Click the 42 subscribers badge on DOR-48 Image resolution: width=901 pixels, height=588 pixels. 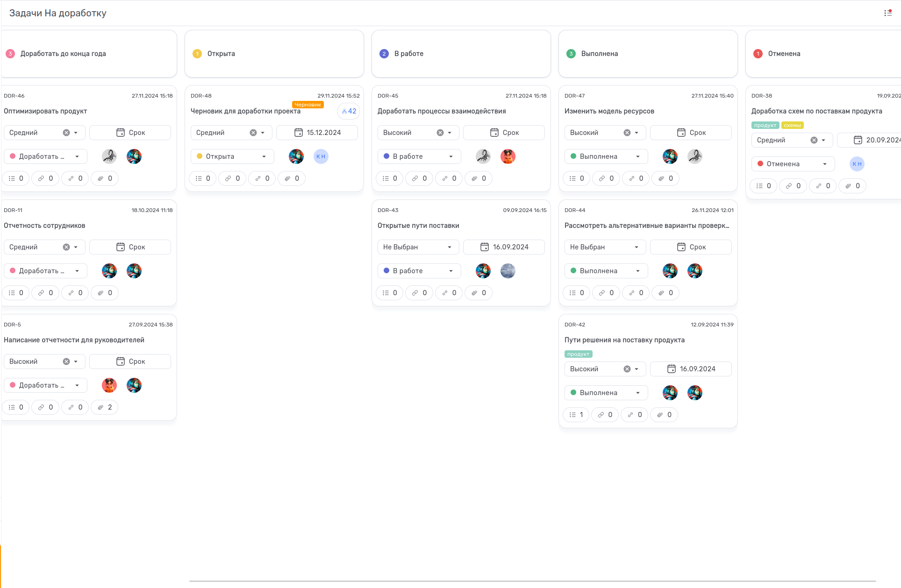click(x=349, y=111)
